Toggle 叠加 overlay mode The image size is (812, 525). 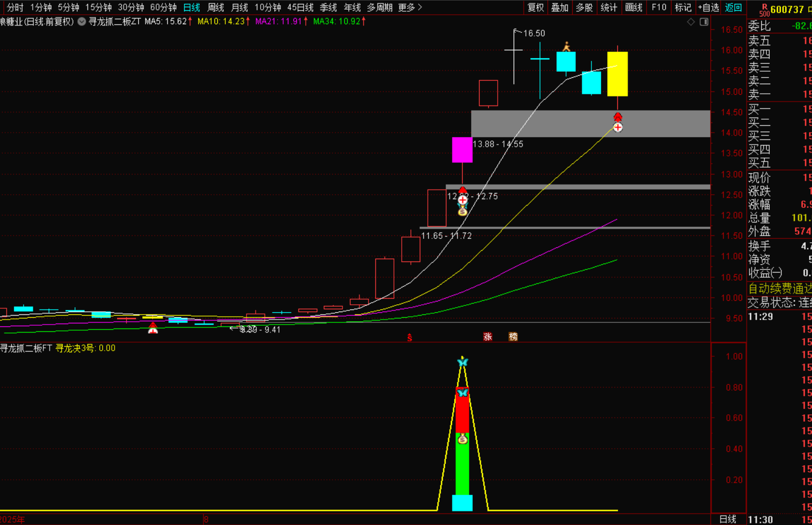[x=560, y=7]
